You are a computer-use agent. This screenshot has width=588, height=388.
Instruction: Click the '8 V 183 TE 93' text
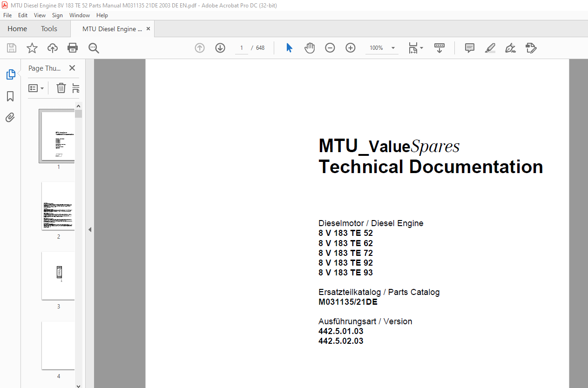[x=345, y=273]
